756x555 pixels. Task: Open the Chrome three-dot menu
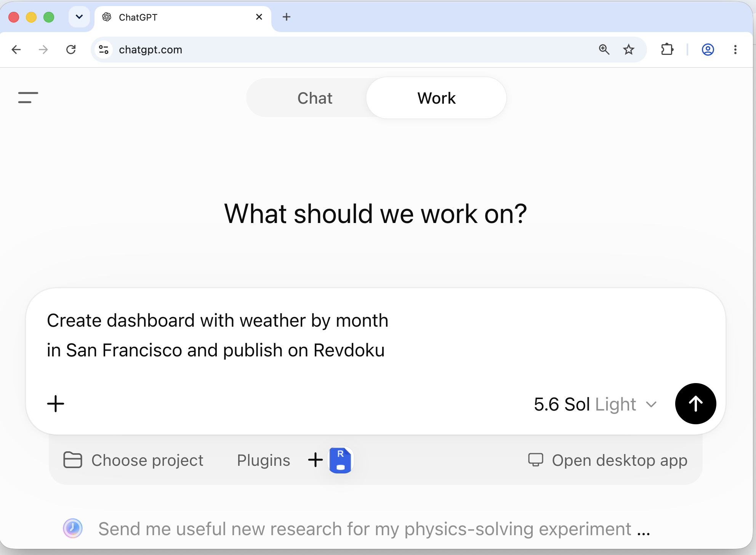[x=735, y=50]
